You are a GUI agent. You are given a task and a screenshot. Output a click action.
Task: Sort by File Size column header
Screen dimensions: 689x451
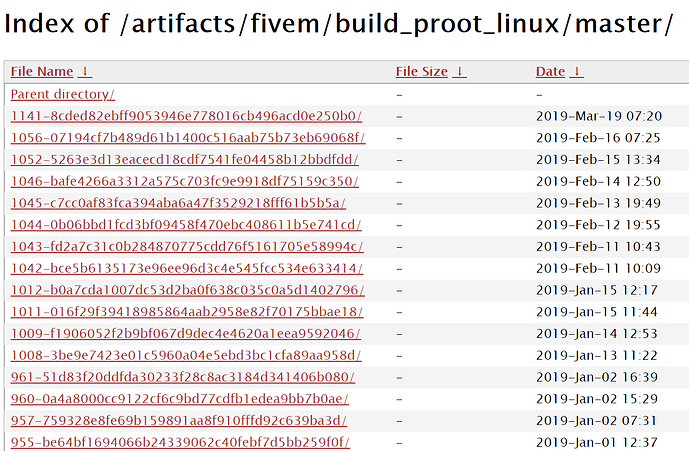421,72
